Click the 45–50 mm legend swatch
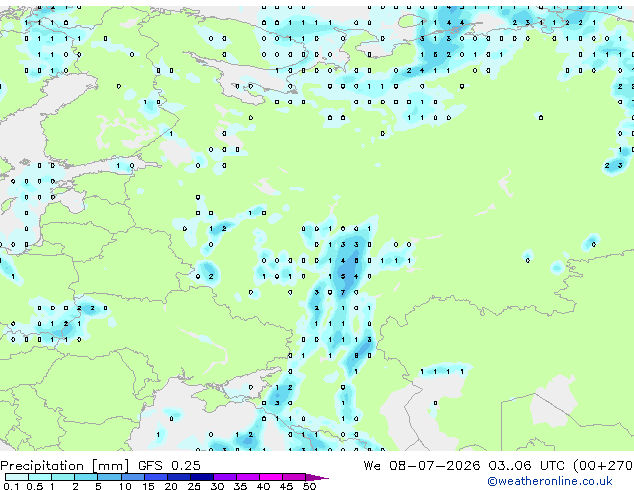The image size is (634, 490). point(294,477)
